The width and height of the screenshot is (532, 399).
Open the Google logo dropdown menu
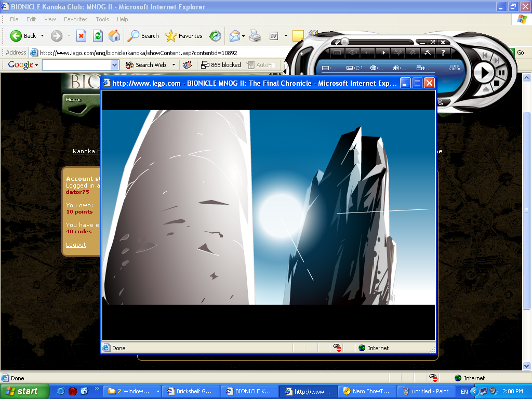pos(23,65)
